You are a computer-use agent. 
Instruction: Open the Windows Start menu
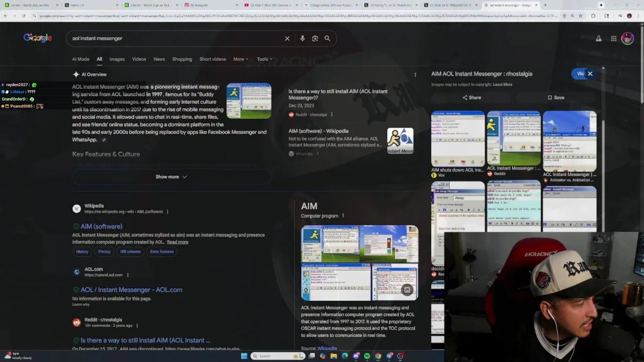pos(244,356)
